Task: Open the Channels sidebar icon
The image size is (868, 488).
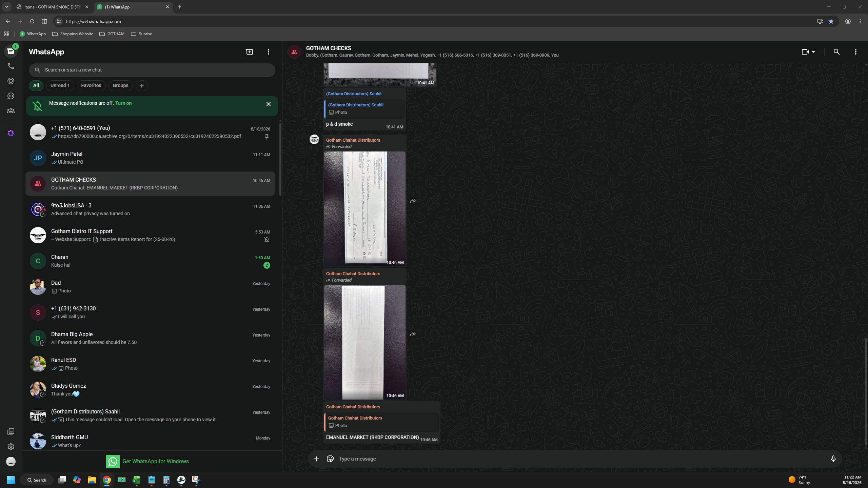Action: [x=11, y=96]
